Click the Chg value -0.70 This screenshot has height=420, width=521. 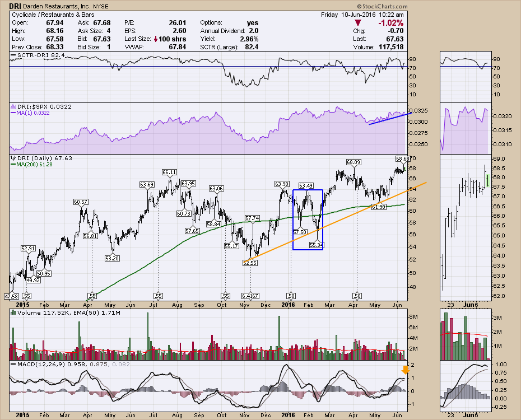coord(396,31)
